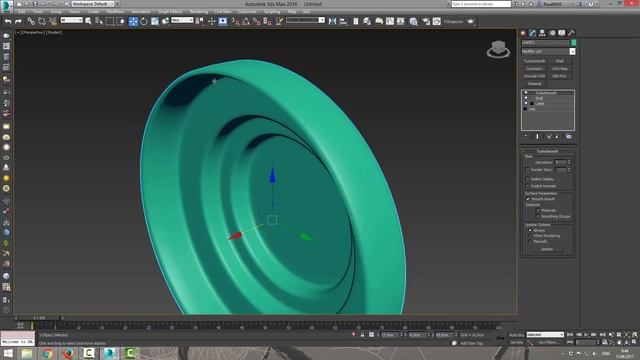640x360 pixels.
Task: Expand the Line sub-objects in stack
Action: pyautogui.click(x=525, y=109)
